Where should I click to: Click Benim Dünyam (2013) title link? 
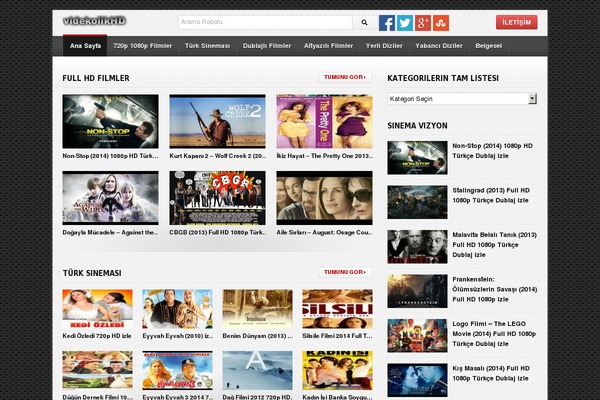pyautogui.click(x=258, y=336)
